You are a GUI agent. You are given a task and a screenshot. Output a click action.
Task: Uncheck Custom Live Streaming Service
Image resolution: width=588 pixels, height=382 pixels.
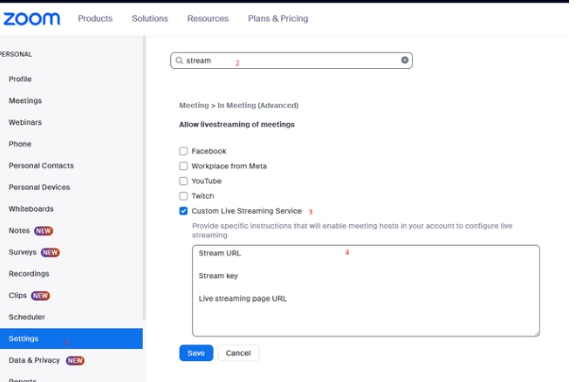183,211
